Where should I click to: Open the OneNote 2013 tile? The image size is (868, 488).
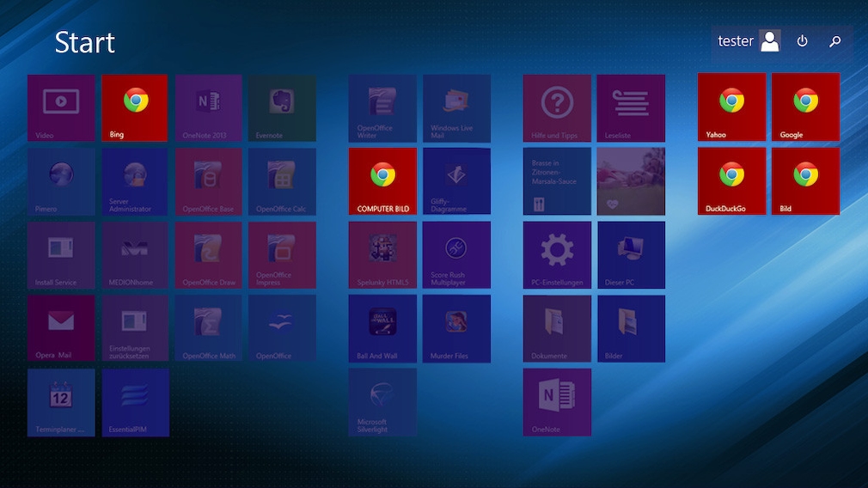click(209, 108)
